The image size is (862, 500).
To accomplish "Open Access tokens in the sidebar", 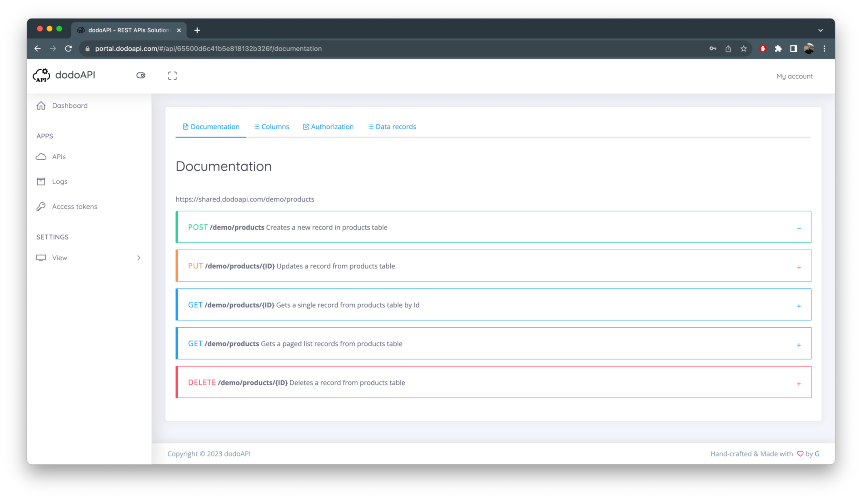I will click(x=74, y=207).
